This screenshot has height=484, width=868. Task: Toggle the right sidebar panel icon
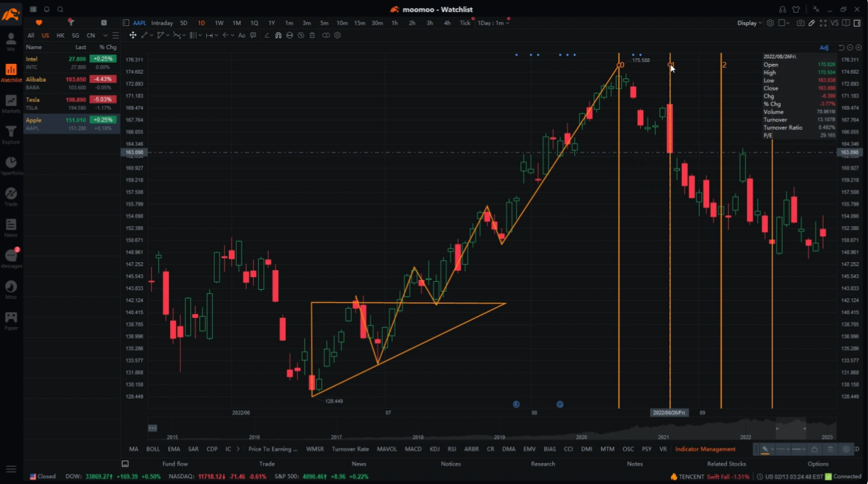[857, 23]
